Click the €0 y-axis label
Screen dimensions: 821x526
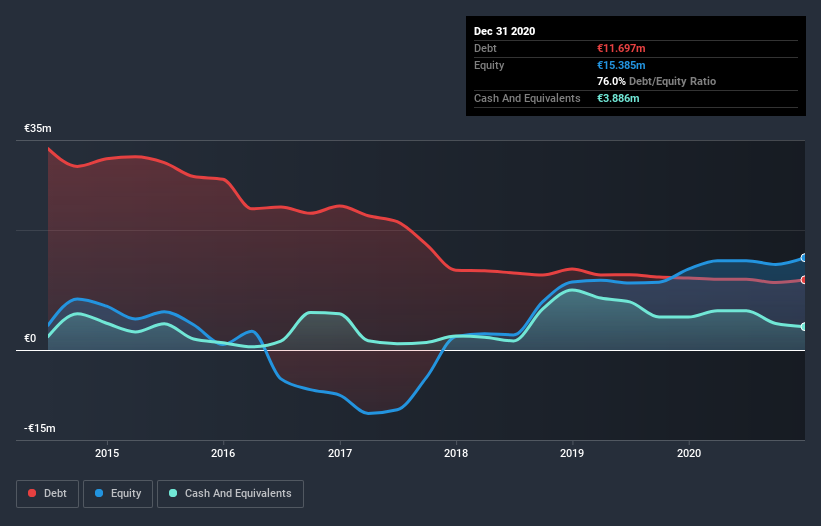tap(30, 339)
